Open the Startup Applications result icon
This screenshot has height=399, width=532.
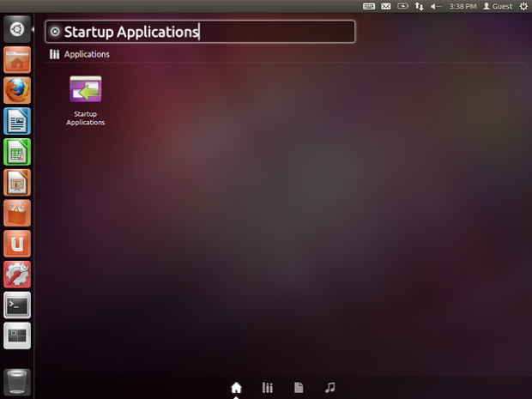coord(86,89)
